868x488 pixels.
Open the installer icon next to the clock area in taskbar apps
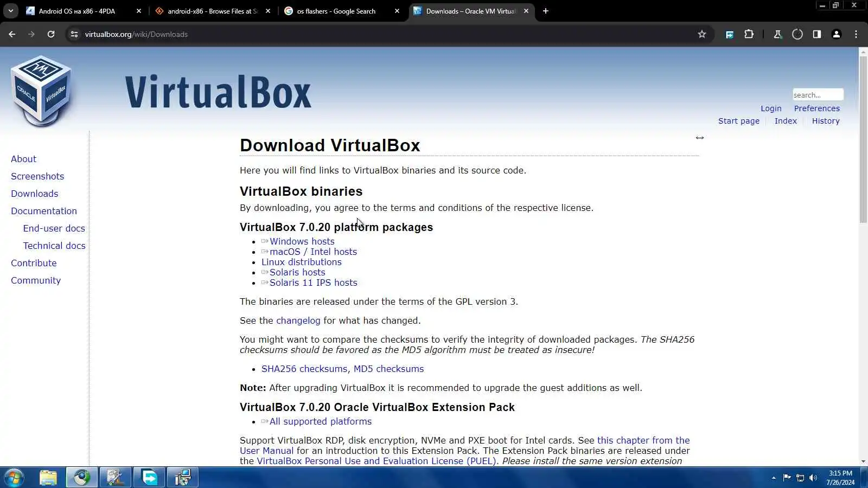[x=183, y=477]
